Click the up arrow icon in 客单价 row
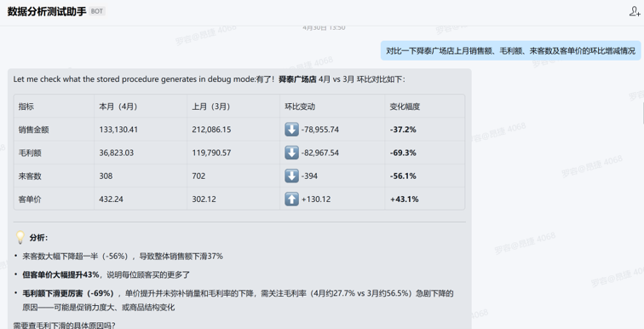This screenshot has height=329, width=644. coord(291,199)
